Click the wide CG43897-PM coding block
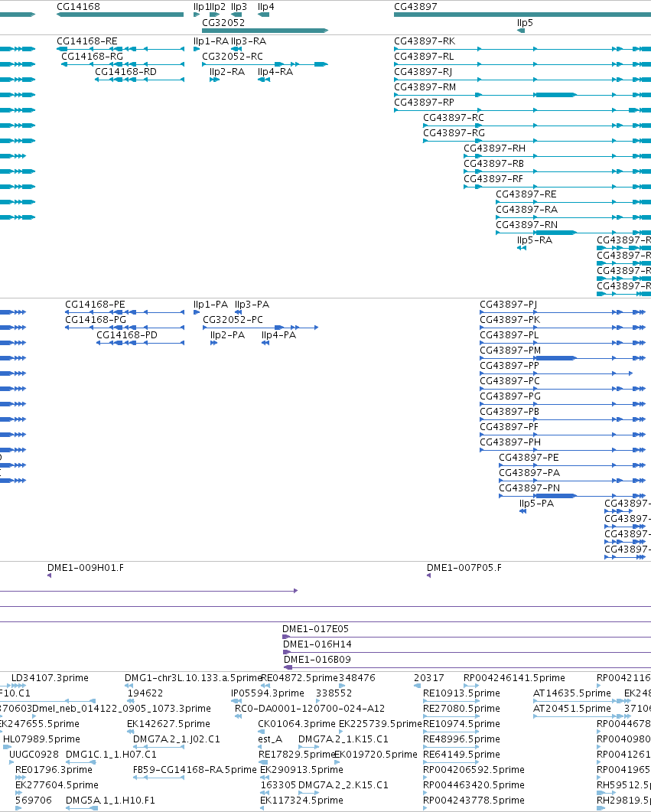 pos(555,358)
